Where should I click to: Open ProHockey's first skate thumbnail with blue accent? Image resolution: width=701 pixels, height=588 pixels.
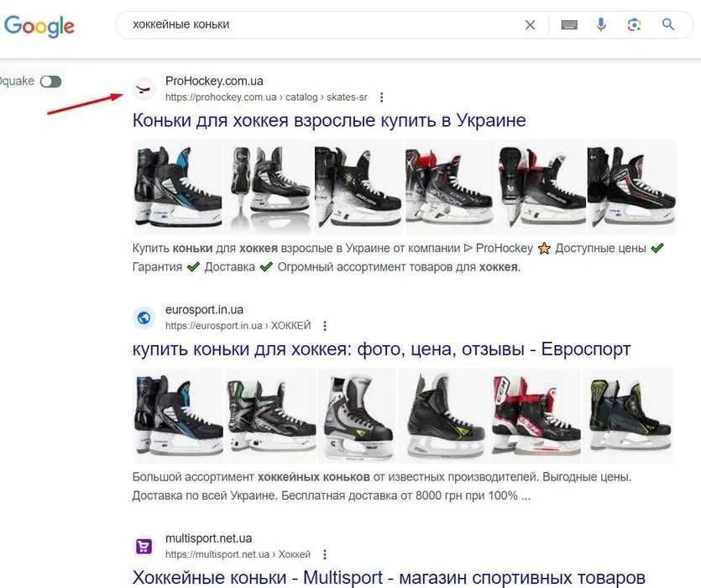pyautogui.click(x=177, y=186)
